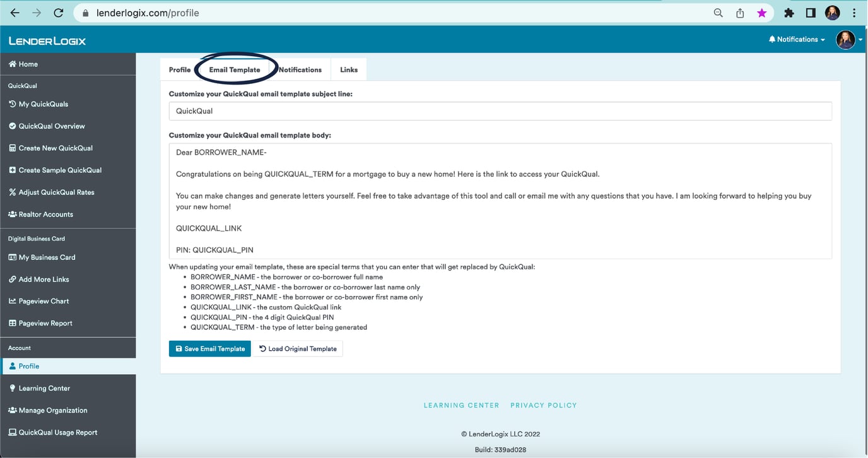Star the page with the bookmark icon
The width and height of the screenshot is (868, 458).
coord(762,12)
